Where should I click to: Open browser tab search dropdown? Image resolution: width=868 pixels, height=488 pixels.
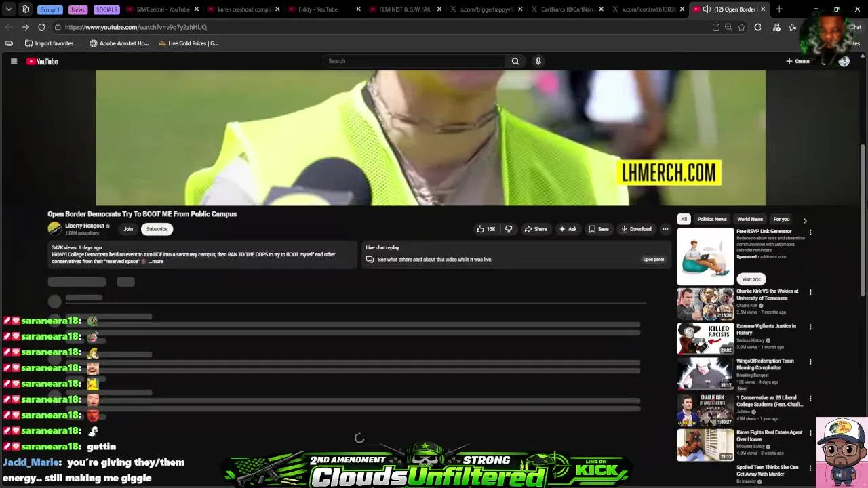coord(9,9)
